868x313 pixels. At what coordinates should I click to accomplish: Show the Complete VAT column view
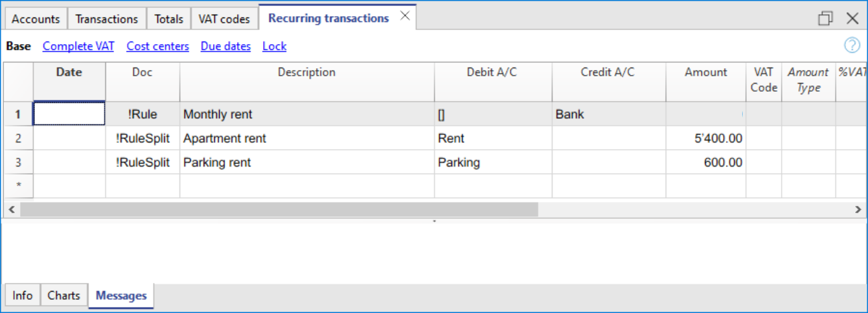(x=78, y=46)
